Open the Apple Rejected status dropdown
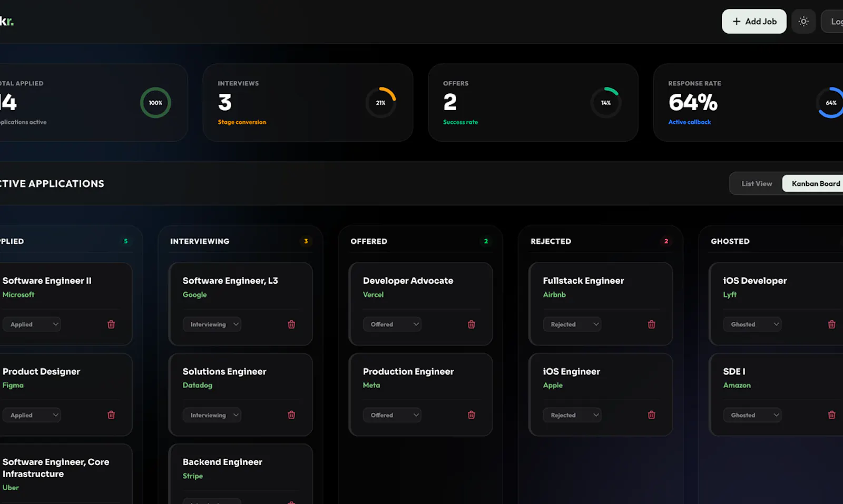Image resolution: width=843 pixels, height=504 pixels. point(572,415)
